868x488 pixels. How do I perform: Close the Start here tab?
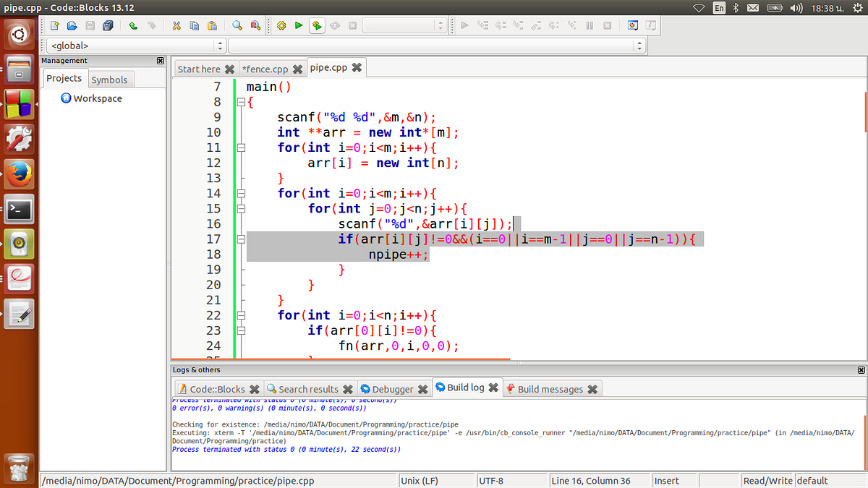point(229,69)
